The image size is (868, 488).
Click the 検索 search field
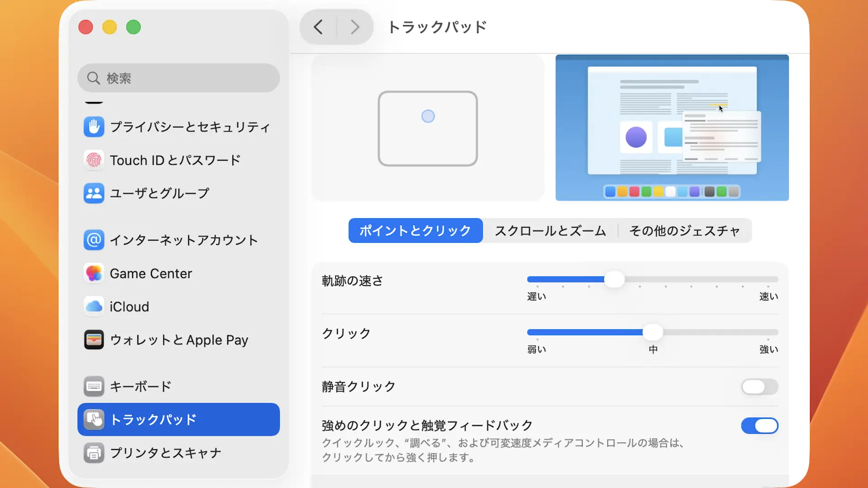click(179, 78)
